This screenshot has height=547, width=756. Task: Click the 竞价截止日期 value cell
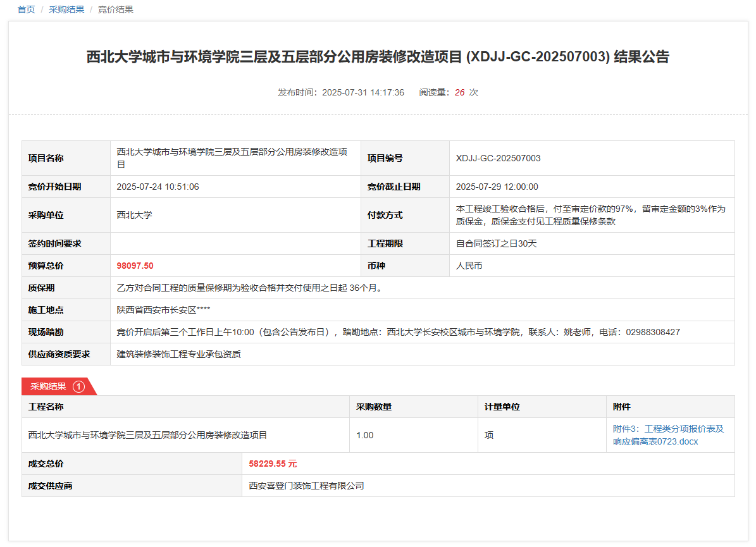tap(497, 187)
